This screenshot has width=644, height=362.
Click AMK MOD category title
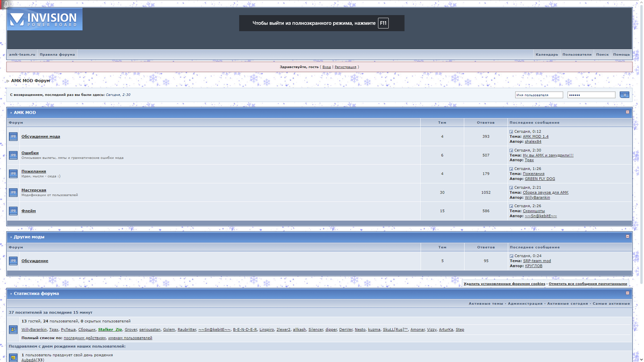click(25, 113)
